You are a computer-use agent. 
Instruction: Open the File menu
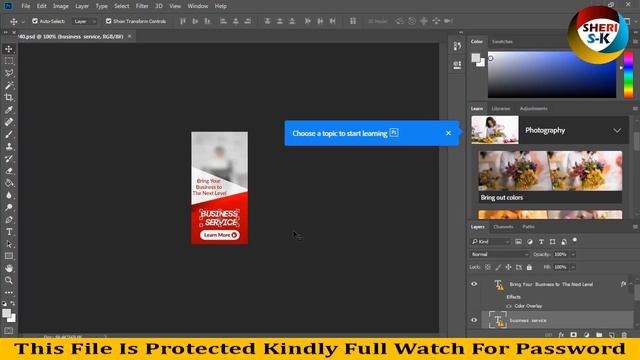[x=26, y=6]
